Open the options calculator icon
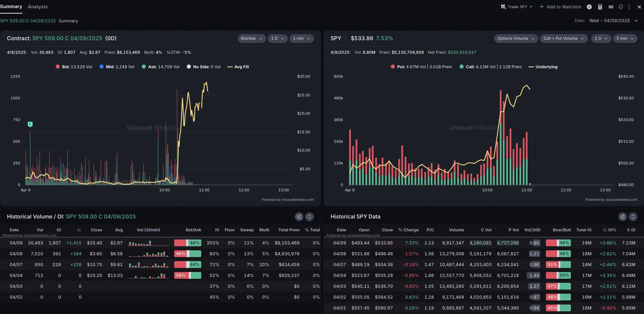This screenshot has height=314, width=644. 600,7
